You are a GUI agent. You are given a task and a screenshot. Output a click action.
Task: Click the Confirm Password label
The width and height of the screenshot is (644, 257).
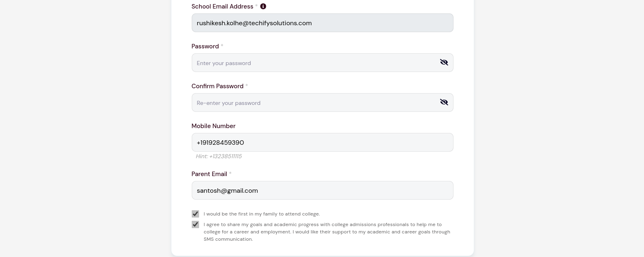pos(217,86)
